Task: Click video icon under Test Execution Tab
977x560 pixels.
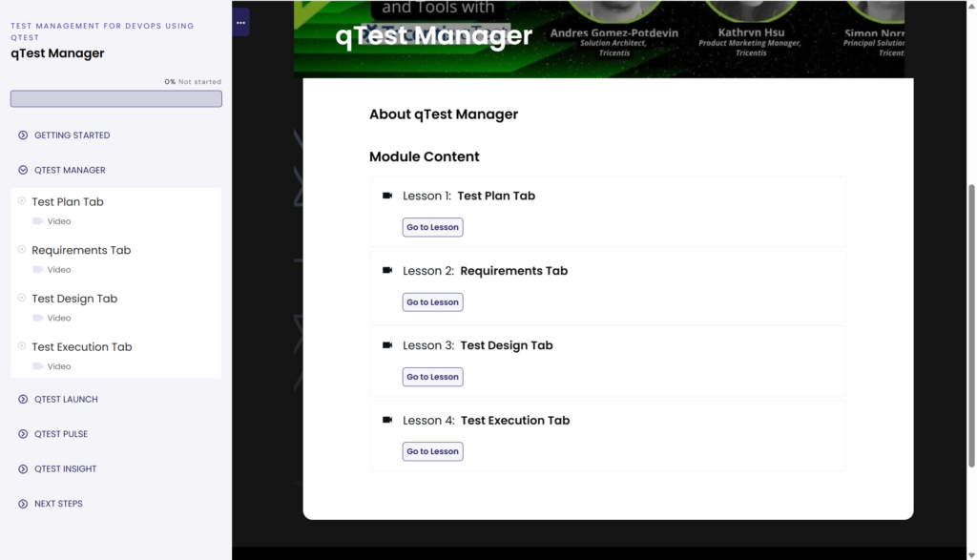Action: coord(38,366)
